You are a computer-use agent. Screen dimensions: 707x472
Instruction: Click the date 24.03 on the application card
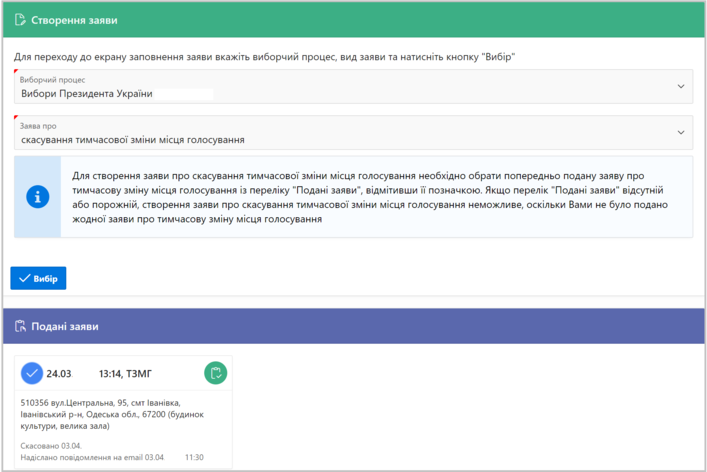point(59,373)
